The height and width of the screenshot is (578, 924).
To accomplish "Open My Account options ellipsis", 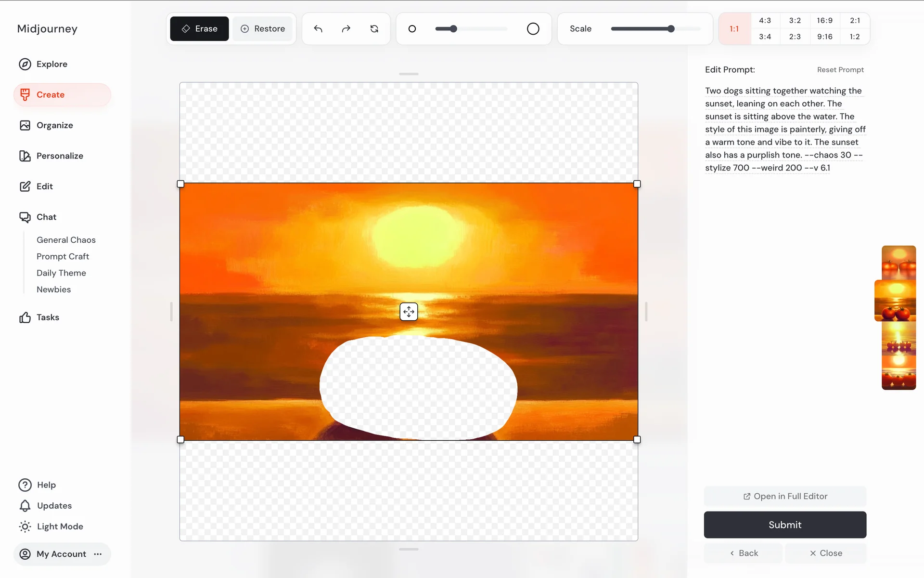I will (x=98, y=554).
